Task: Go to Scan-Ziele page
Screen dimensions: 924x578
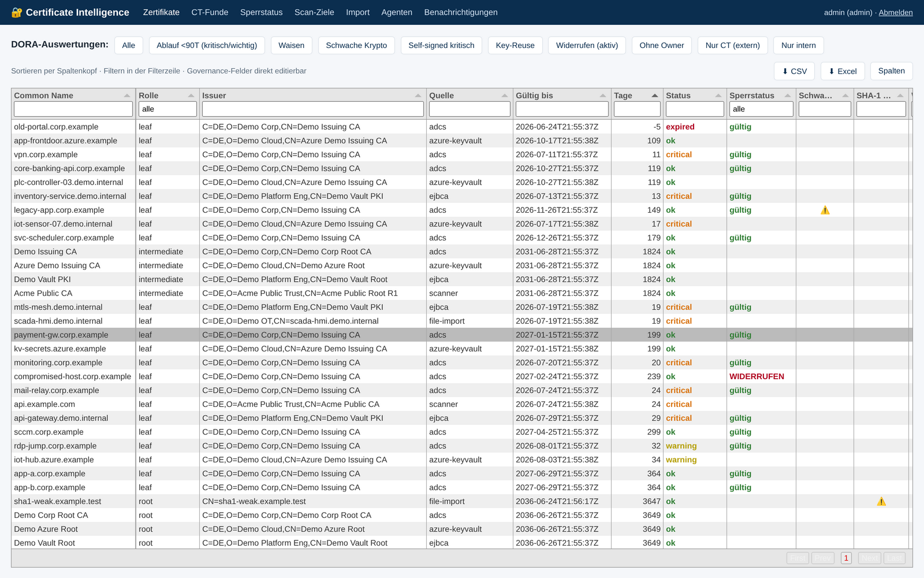Action: (x=314, y=12)
